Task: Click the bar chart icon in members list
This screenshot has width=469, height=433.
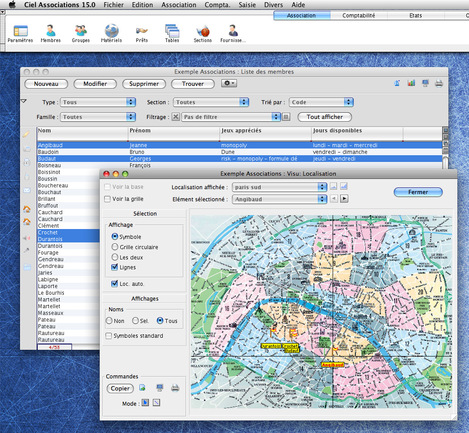Action: 411,83
